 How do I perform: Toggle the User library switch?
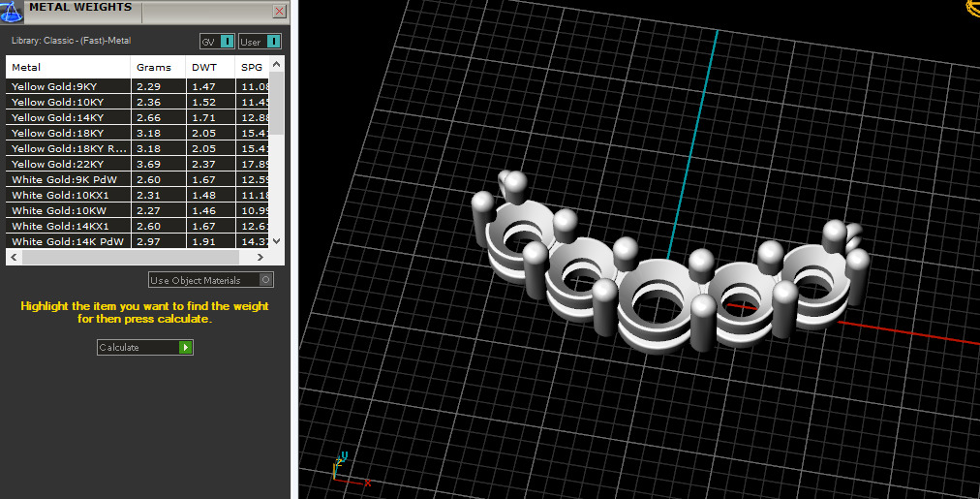tap(260, 42)
